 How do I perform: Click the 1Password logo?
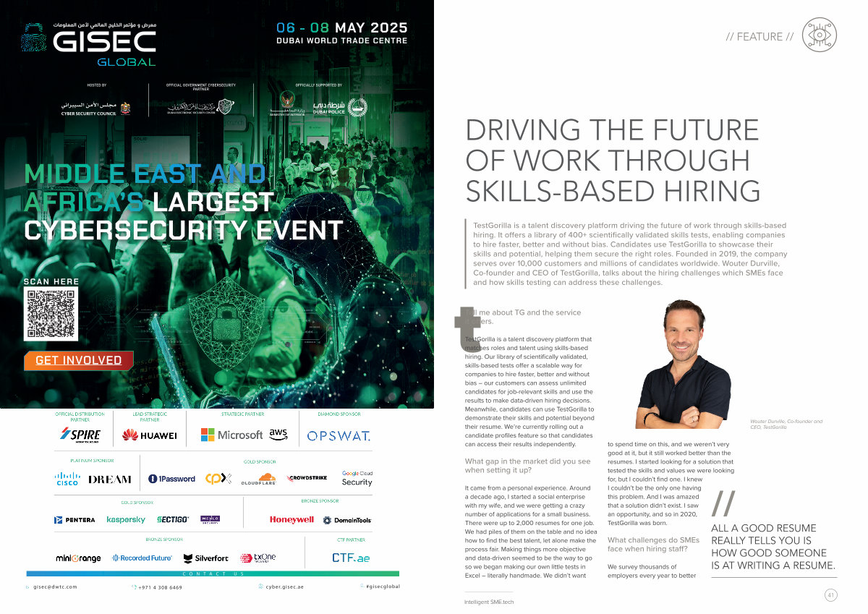tap(171, 479)
